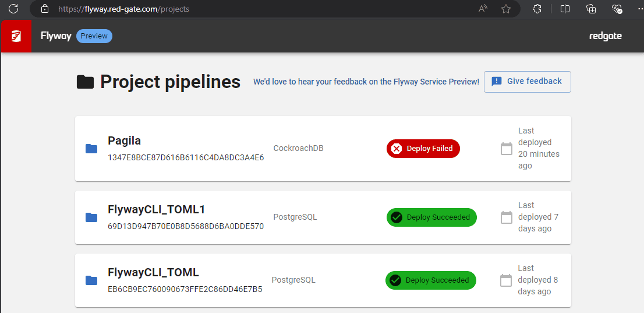Click the browser refresh icon
This screenshot has width=644, height=313.
13,9
